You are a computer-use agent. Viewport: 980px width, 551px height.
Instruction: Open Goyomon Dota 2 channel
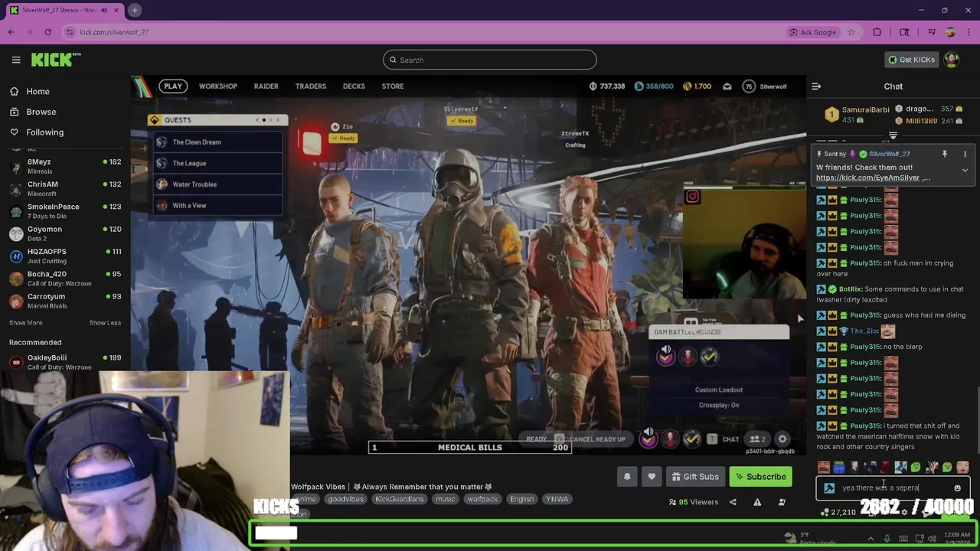click(x=65, y=233)
